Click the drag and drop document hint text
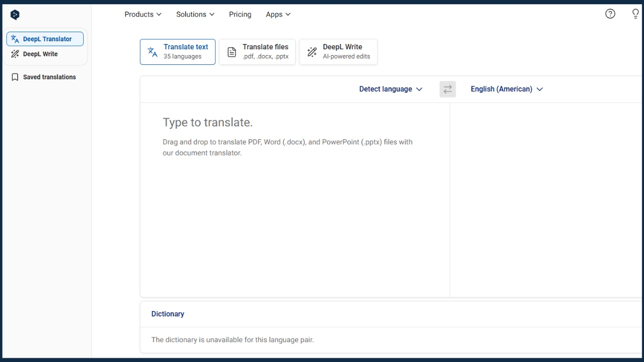The image size is (644, 362). click(x=288, y=147)
